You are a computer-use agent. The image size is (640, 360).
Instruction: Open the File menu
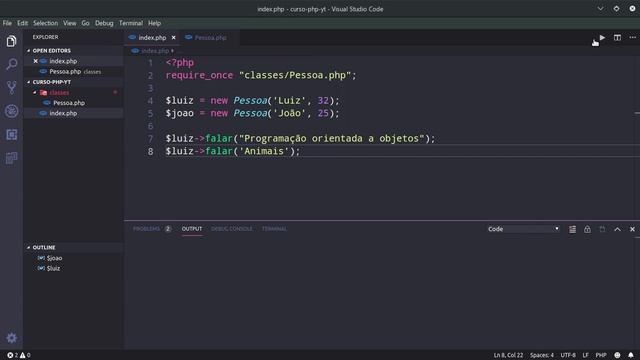(7, 23)
